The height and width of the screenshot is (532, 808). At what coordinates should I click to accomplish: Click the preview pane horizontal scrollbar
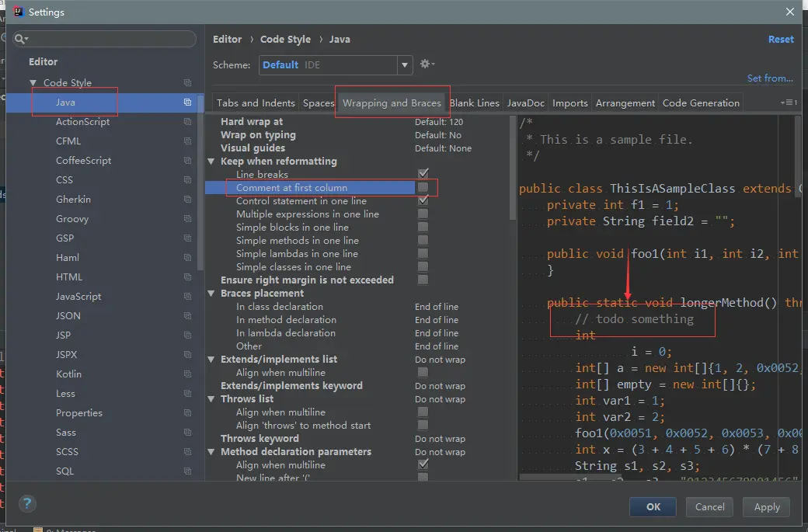[572, 478]
